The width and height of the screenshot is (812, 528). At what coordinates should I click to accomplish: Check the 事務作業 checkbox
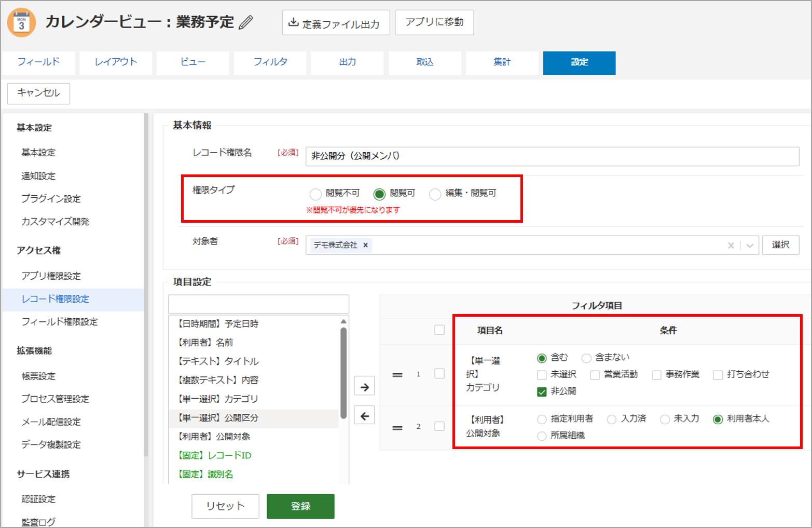pos(657,375)
